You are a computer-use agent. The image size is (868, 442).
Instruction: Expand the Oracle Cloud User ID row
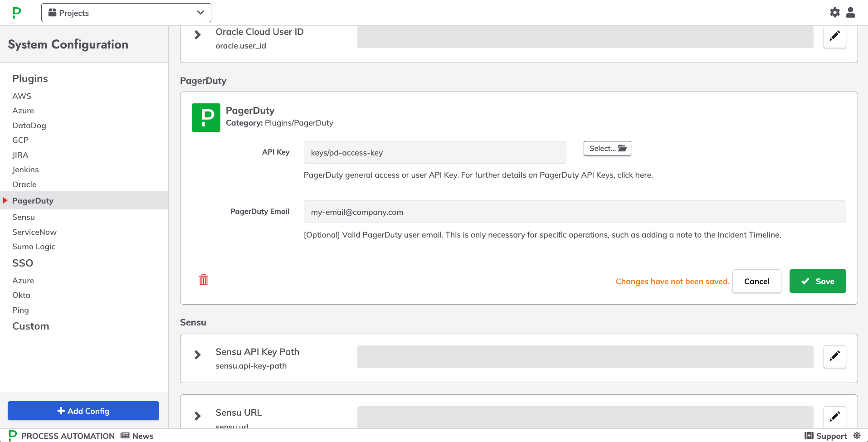[x=198, y=35]
